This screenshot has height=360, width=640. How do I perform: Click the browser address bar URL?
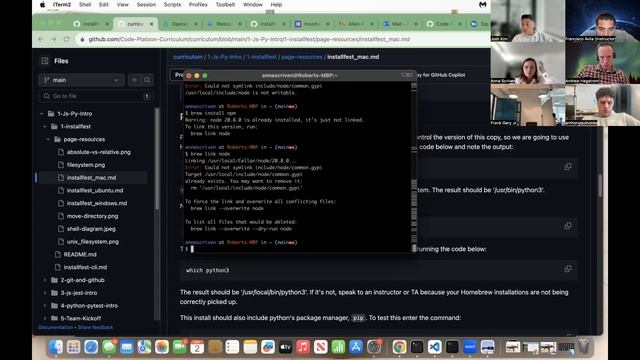249,39
